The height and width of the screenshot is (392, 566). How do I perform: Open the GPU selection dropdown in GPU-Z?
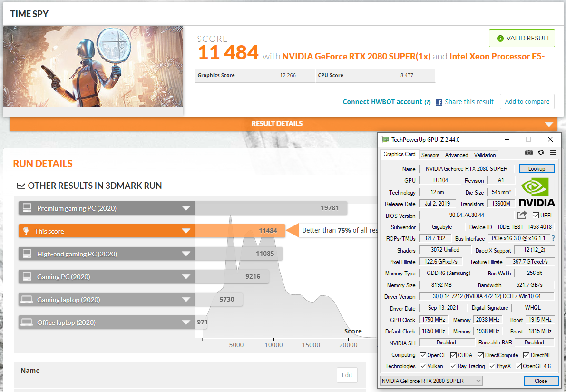click(431, 381)
